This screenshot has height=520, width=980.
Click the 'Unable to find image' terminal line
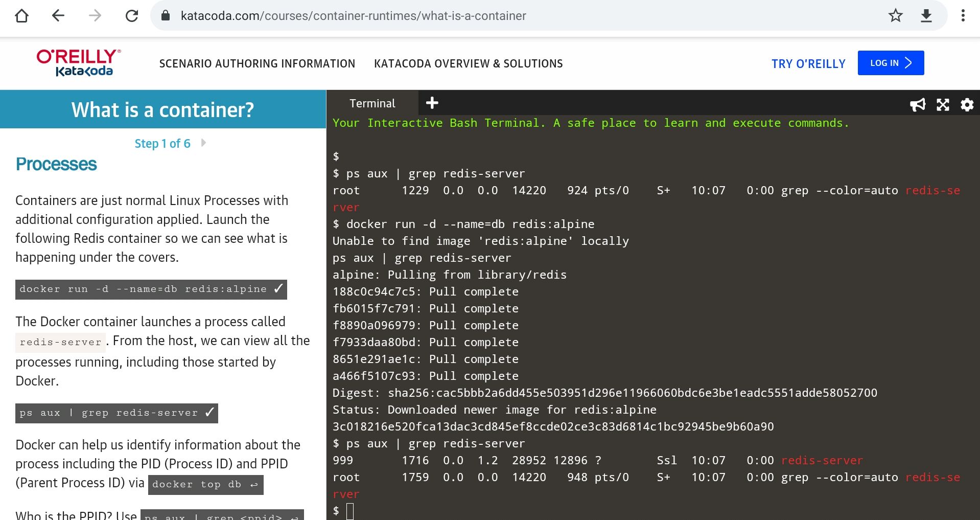tap(481, 241)
